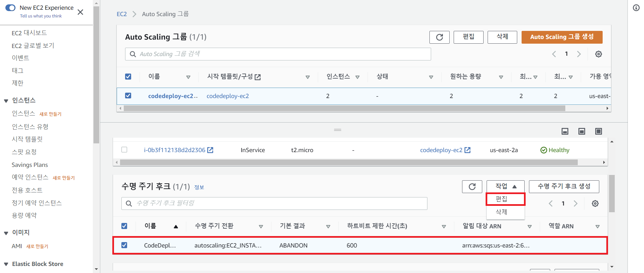
Task: Open Auto Scaling groups table settings gear
Action: pos(599,54)
